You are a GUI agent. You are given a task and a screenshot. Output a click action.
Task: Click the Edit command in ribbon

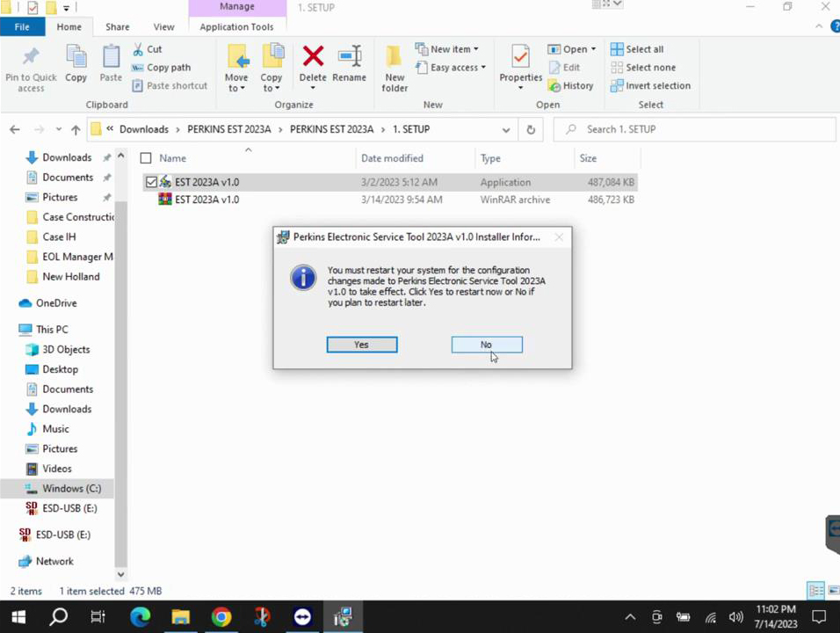tap(564, 68)
